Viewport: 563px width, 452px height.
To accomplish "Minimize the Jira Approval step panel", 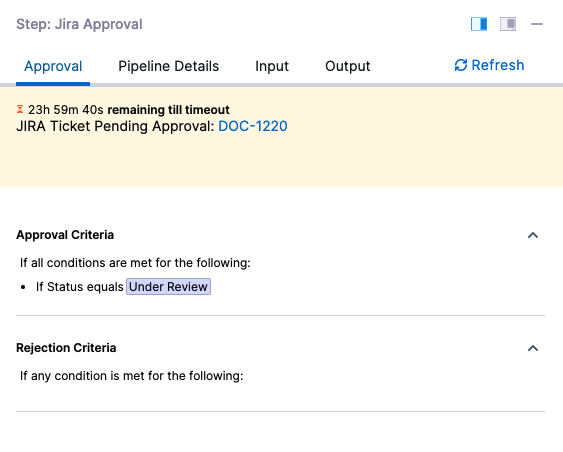I will (x=537, y=24).
